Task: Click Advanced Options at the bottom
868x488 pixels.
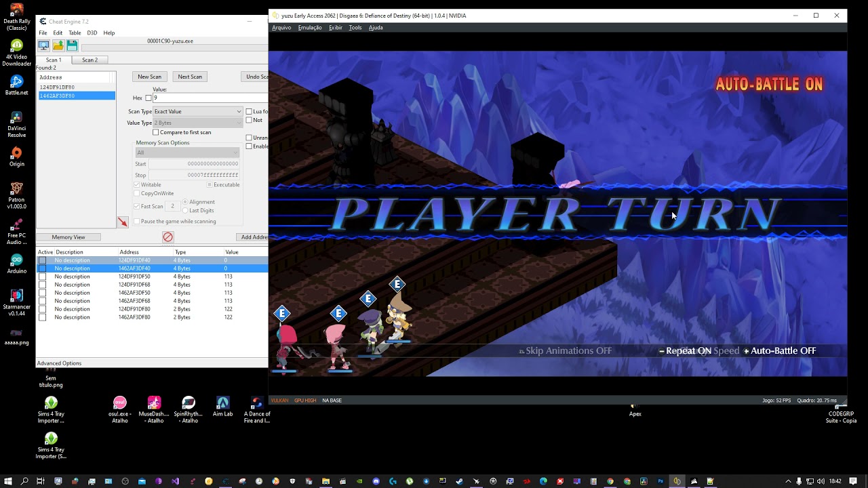Action: coord(59,363)
